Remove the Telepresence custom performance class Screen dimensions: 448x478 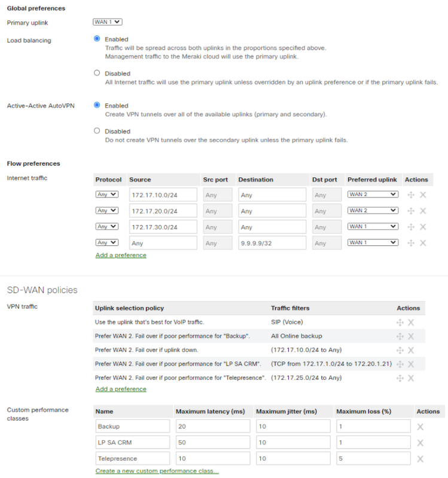(x=420, y=458)
